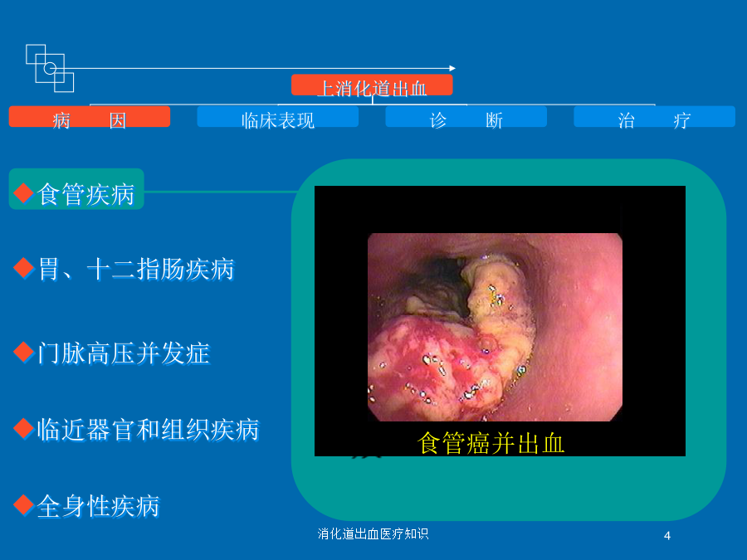Click the 全身性疾病 item
Viewport: 747px width, 560px height.
pyautogui.click(x=98, y=506)
